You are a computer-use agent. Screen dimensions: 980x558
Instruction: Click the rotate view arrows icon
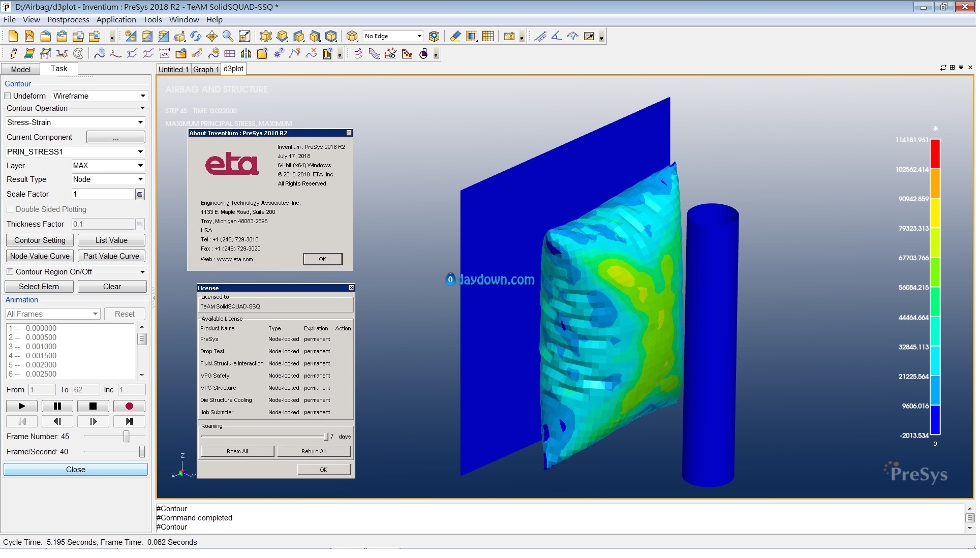click(196, 36)
